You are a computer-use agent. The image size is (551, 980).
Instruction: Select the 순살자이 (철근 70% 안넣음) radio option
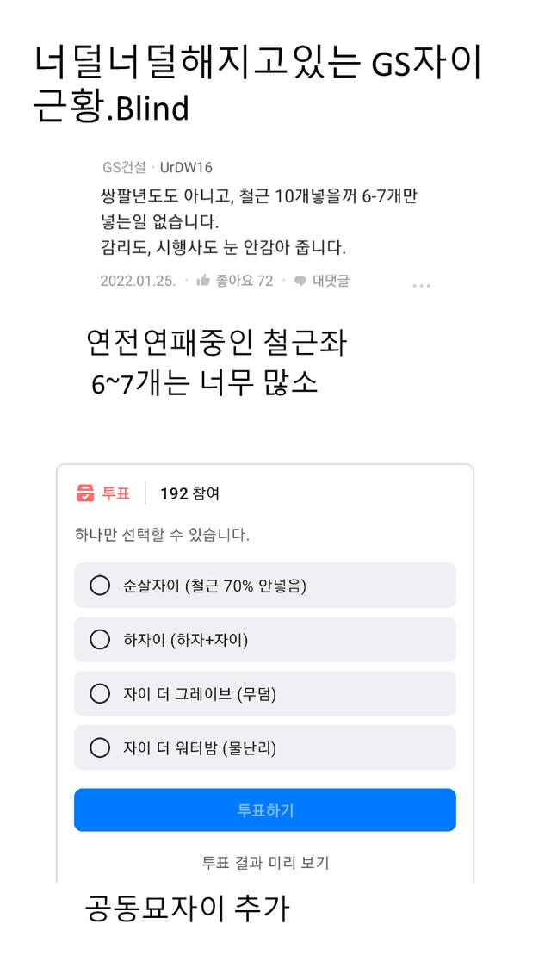[100, 586]
